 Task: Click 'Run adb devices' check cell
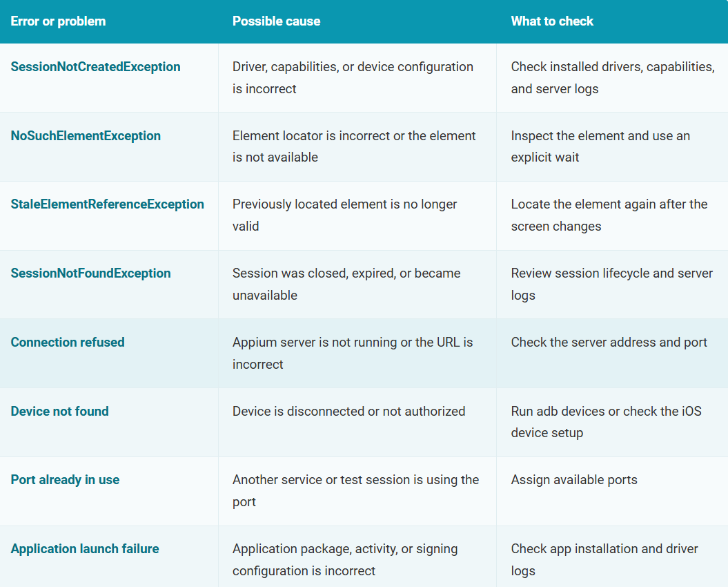[606, 422]
